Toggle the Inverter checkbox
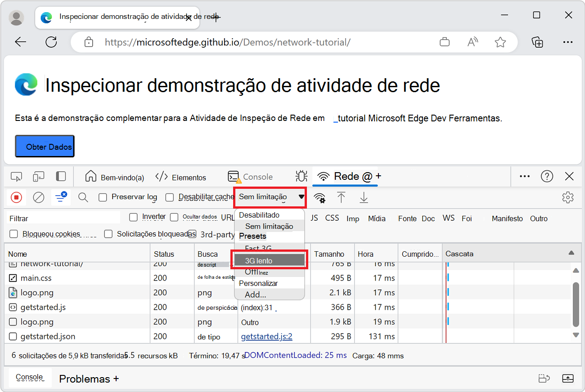The image size is (585, 392). (x=133, y=217)
